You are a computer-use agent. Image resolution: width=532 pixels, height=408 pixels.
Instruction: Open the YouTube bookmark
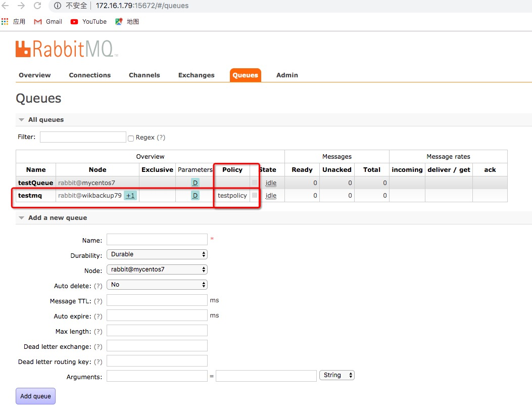tap(88, 22)
